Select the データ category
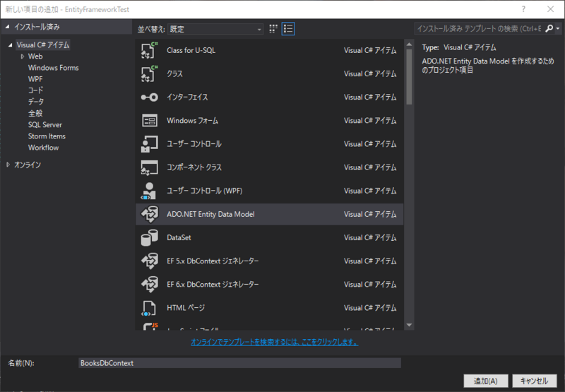565x392 pixels. (36, 102)
